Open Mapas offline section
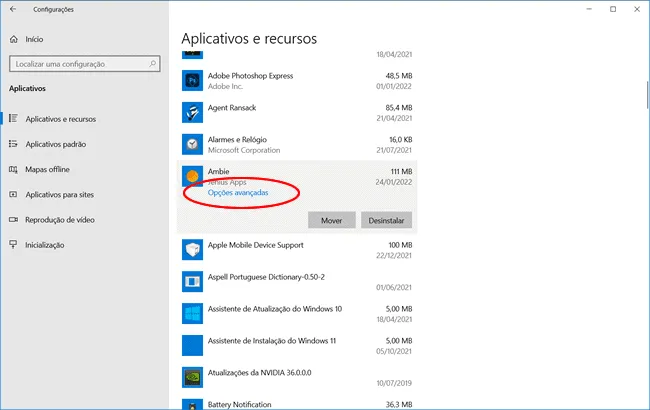 (x=47, y=169)
